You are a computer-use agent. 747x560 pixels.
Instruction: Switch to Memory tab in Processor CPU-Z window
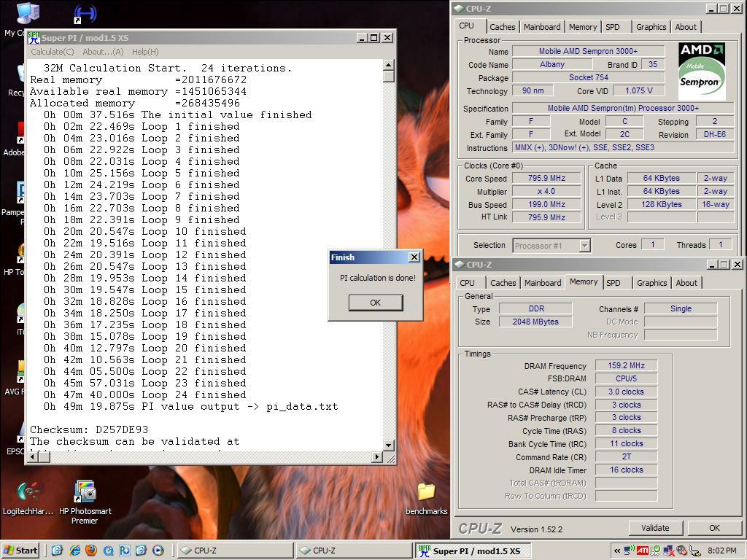click(x=583, y=27)
